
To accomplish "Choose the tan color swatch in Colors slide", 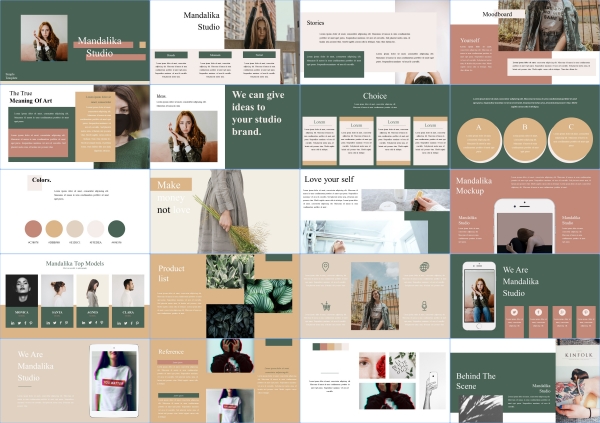I will [54, 228].
